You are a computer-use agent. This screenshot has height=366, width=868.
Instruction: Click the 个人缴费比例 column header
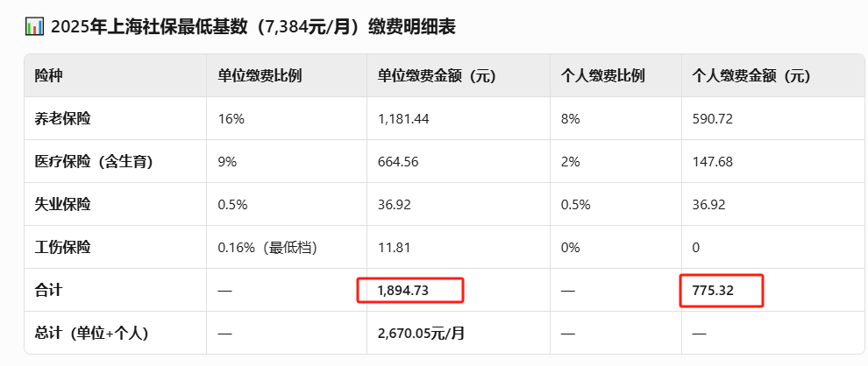tap(603, 76)
